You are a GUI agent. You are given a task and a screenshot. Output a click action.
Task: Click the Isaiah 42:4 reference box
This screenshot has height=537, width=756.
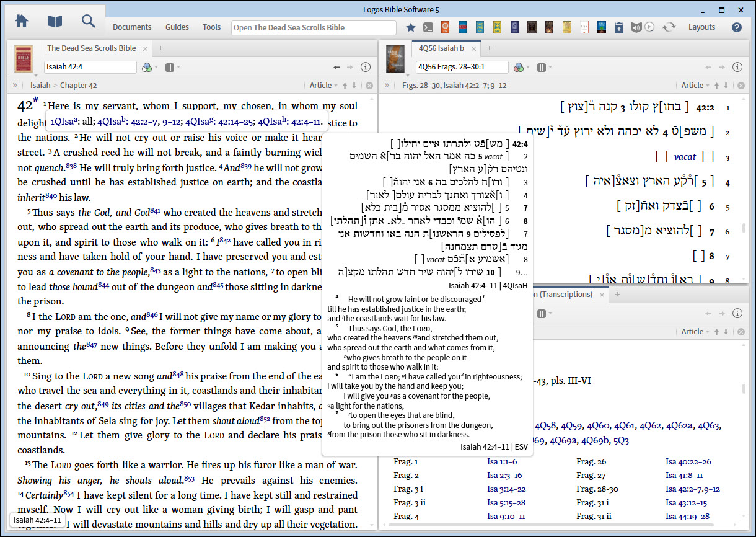(90, 67)
